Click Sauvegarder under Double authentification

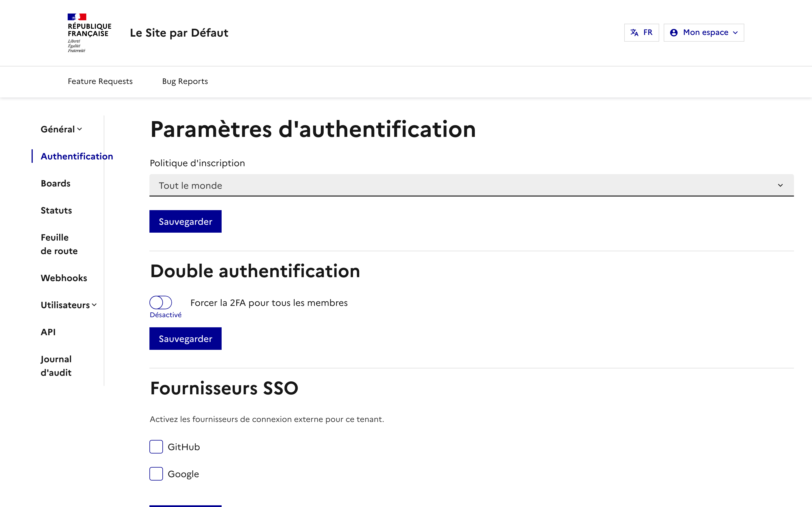tap(185, 338)
